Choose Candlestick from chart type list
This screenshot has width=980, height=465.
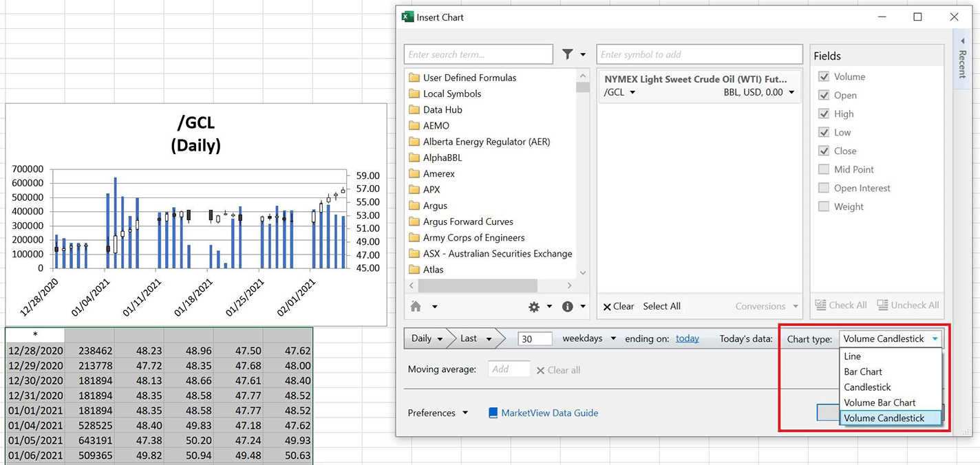click(x=891, y=387)
